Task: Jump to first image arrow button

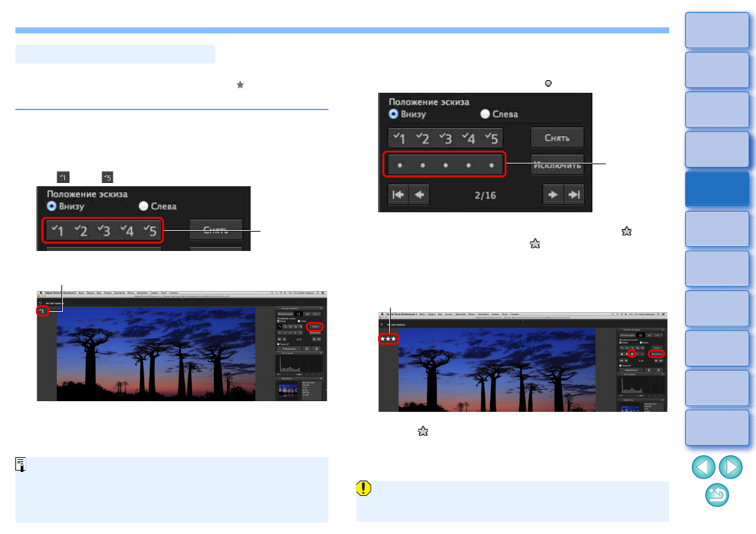Action: click(x=398, y=195)
